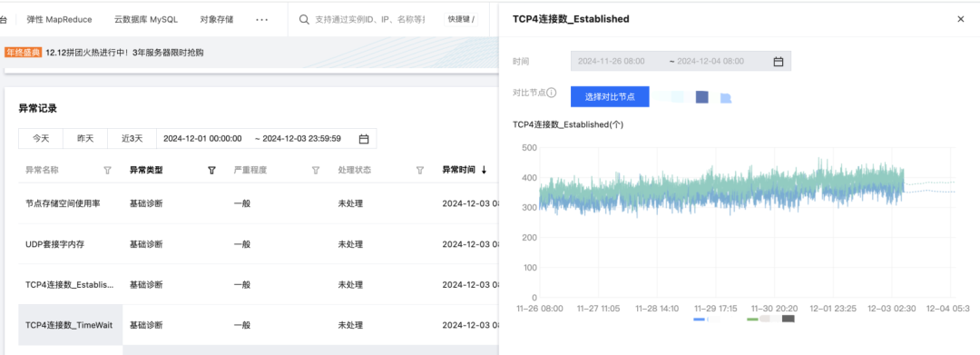This screenshot has height=355, width=980.
Task: Expand the more products ellipsis menu
Action: click(x=262, y=19)
